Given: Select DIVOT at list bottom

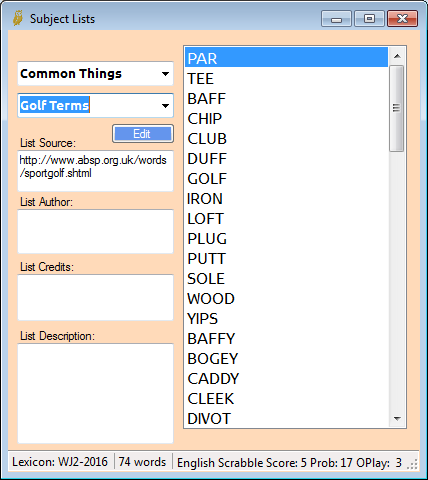Looking at the screenshot, I should point(286,419).
